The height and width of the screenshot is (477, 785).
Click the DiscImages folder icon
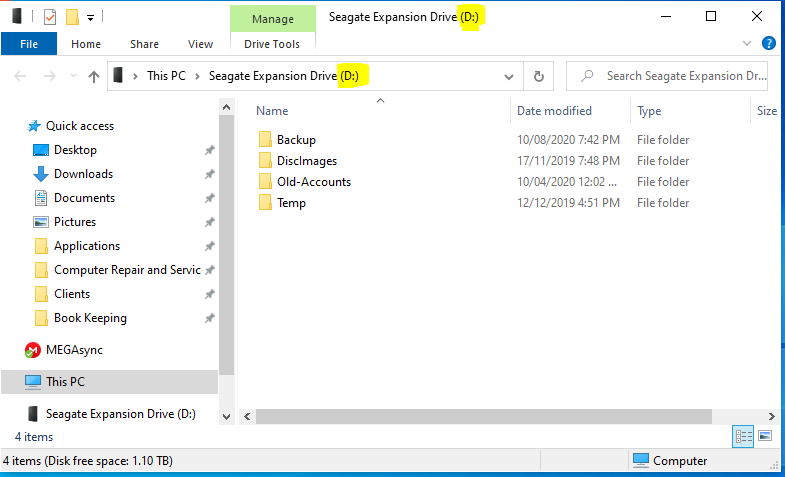[x=265, y=161]
